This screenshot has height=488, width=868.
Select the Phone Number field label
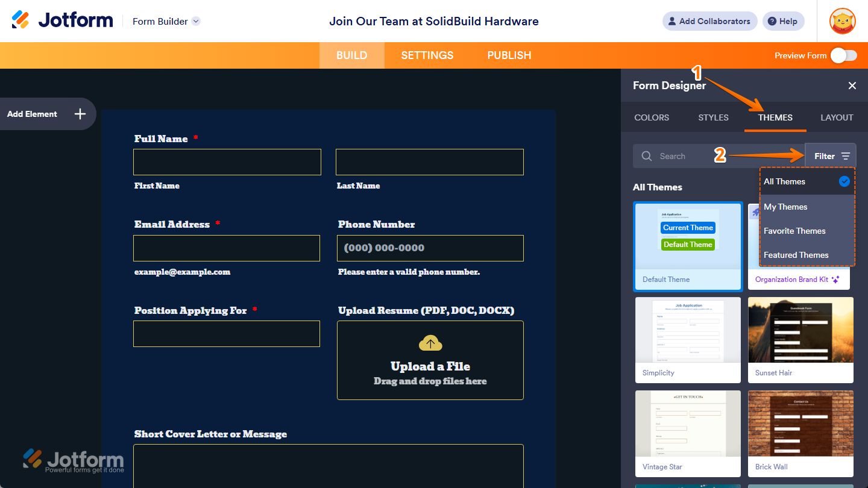(x=376, y=224)
